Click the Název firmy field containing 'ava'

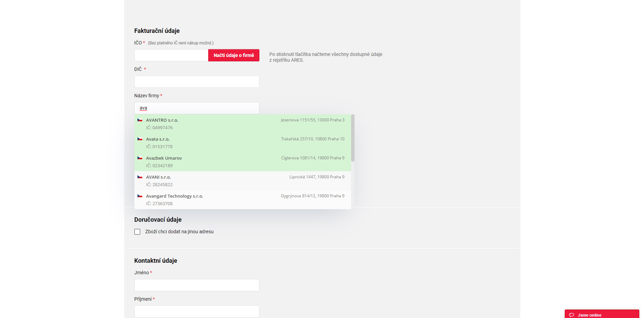click(197, 108)
